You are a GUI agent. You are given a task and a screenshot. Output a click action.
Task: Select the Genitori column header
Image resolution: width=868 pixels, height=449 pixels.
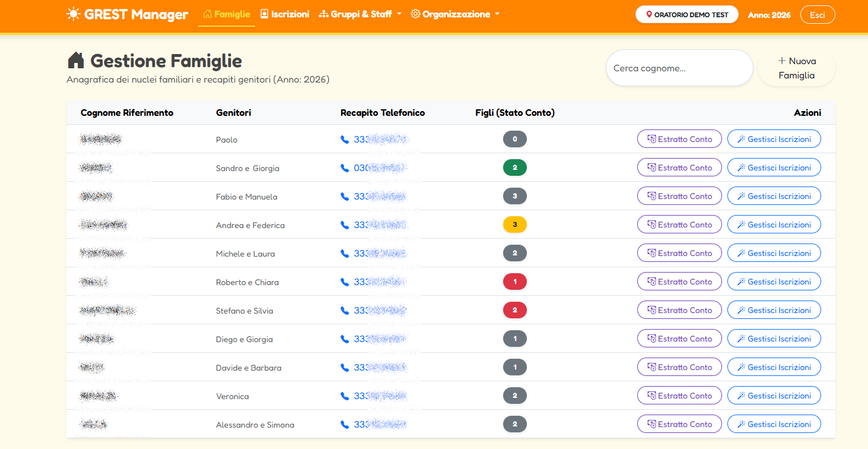click(233, 113)
